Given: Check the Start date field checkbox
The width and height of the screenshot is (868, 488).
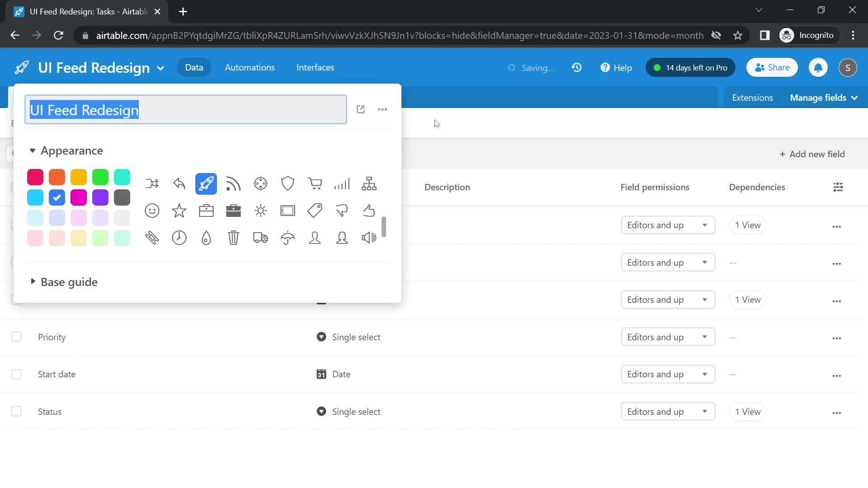Looking at the screenshot, I should pyautogui.click(x=16, y=374).
